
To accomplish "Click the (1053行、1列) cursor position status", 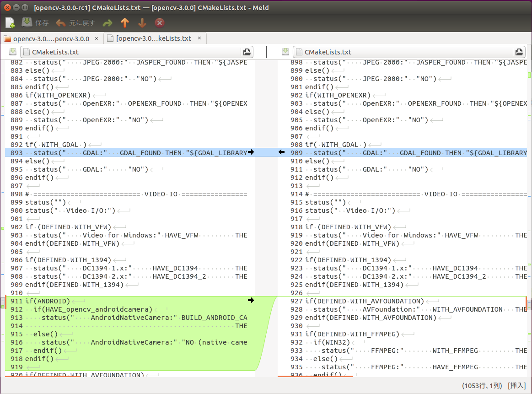I will point(482,386).
